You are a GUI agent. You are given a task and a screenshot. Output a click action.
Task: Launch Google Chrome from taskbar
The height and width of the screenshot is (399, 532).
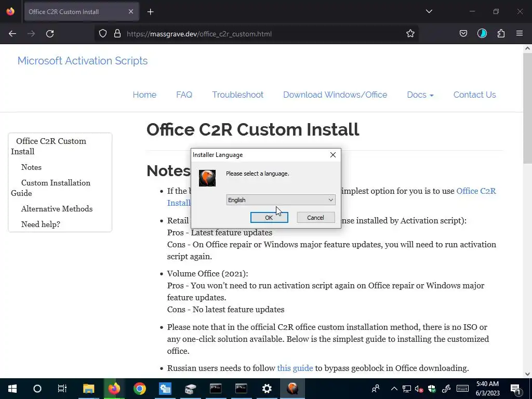[x=139, y=389]
